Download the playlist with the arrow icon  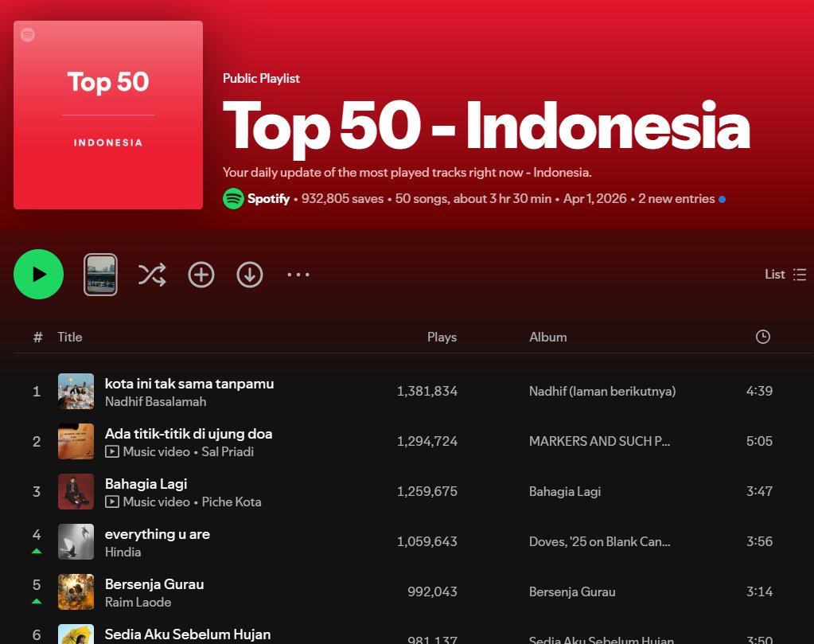tap(250, 275)
